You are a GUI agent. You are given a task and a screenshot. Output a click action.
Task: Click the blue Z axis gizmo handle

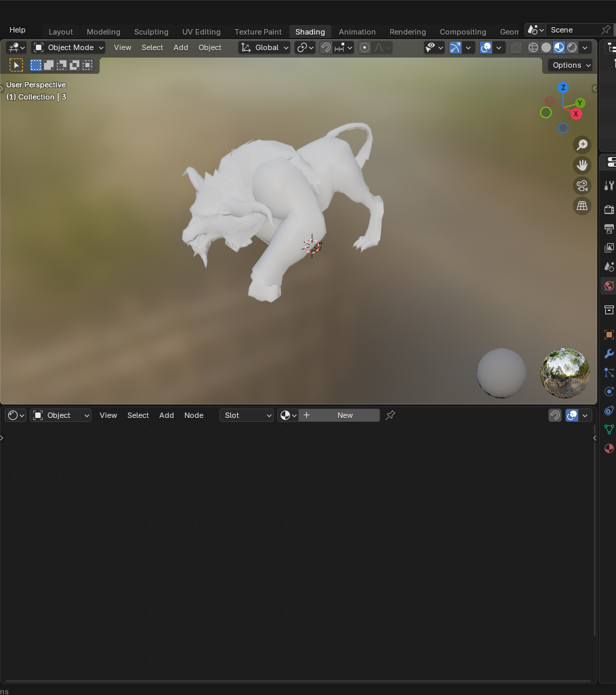pyautogui.click(x=562, y=87)
